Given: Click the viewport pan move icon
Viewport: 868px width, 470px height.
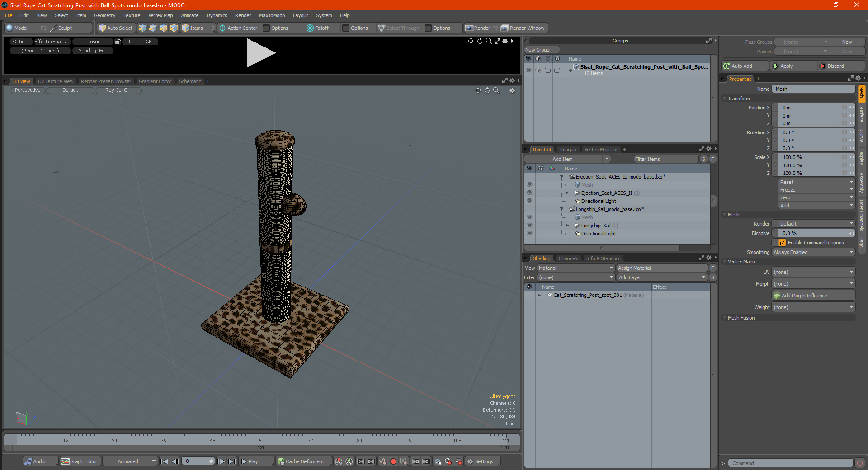Looking at the screenshot, I should 478,90.
